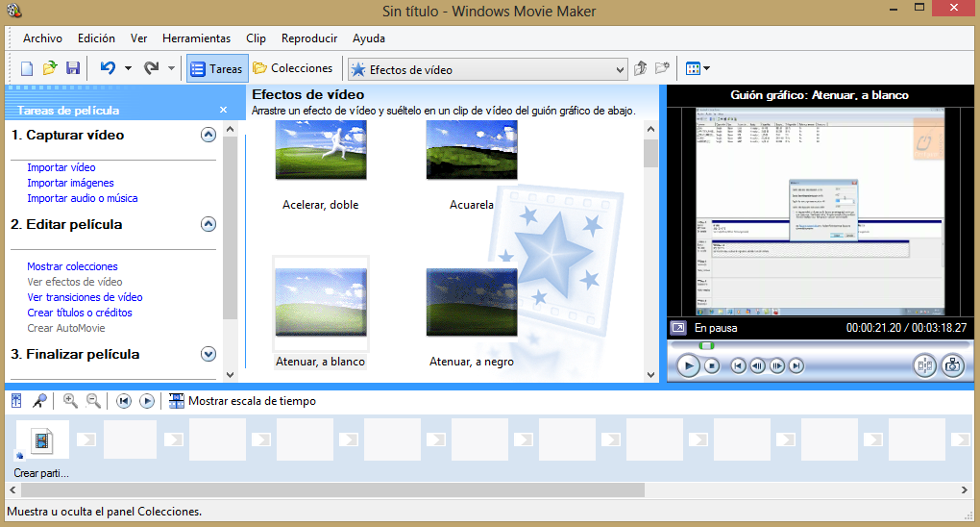Zoom in on the timeline

click(70, 401)
